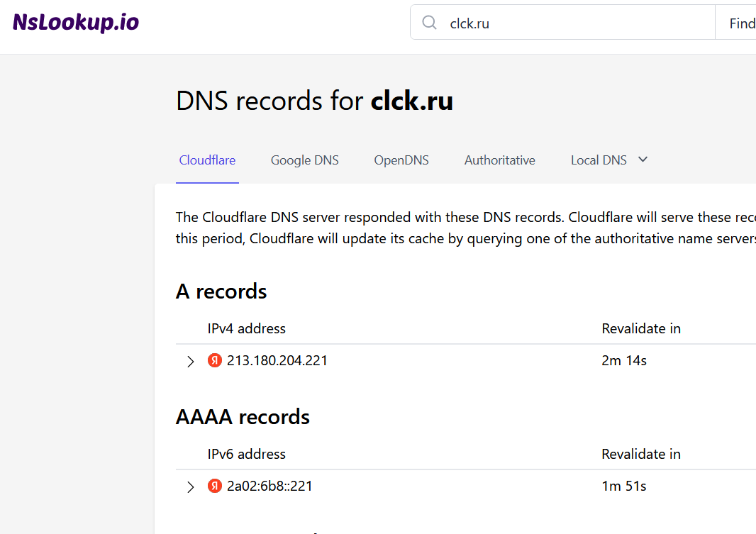Click the Revalidate in column header

641,328
